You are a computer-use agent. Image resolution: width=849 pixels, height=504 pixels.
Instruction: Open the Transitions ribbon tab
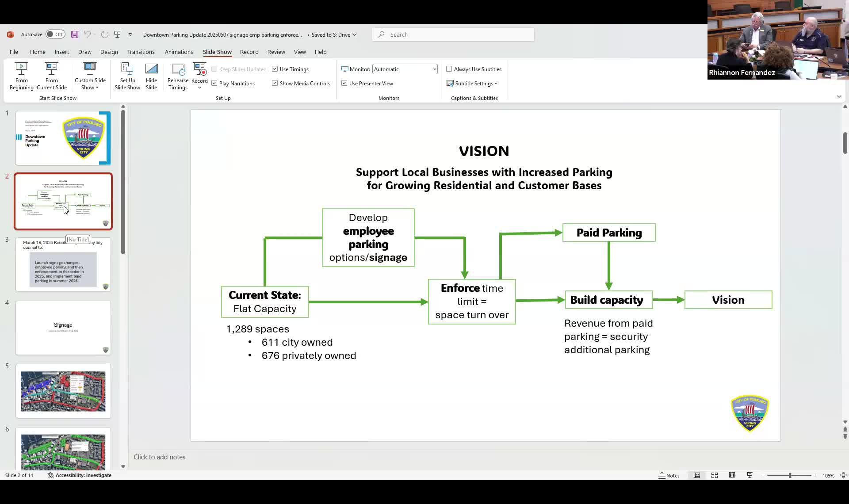coord(141,52)
